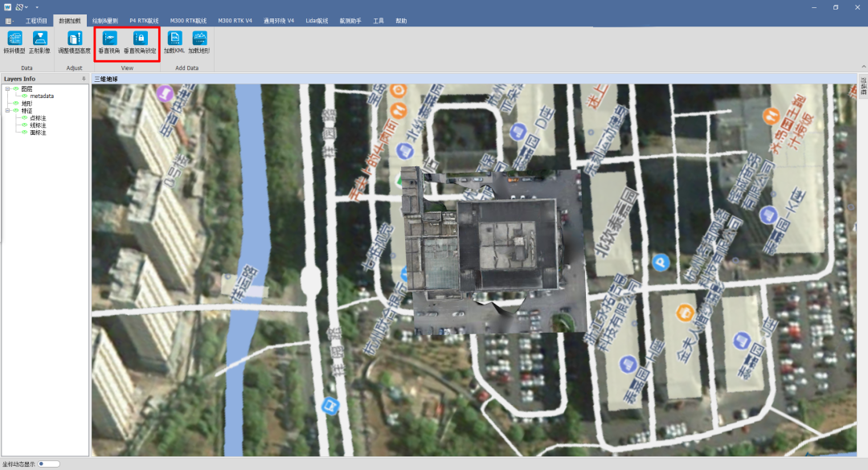Select the M300 RTK V4 tab

pos(235,21)
